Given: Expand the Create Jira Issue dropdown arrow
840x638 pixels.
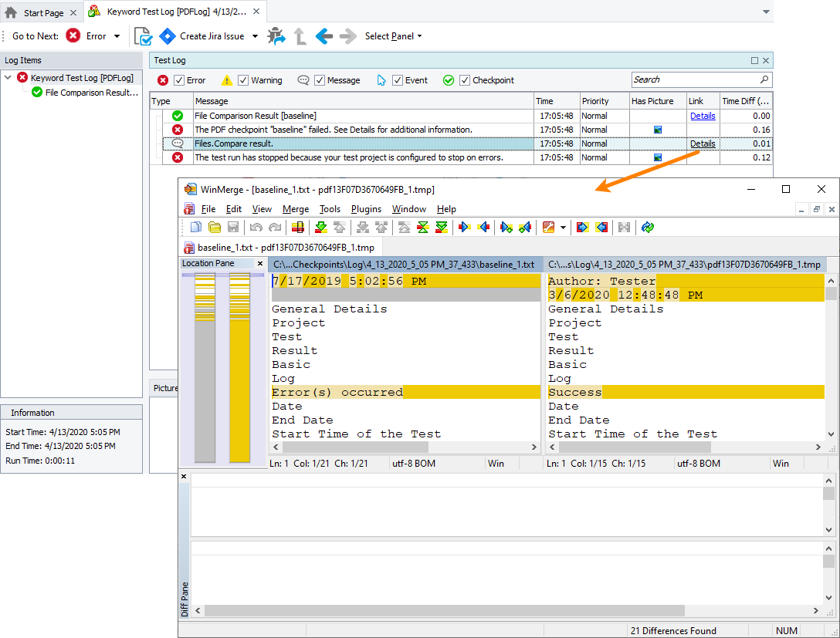Looking at the screenshot, I should click(x=255, y=35).
